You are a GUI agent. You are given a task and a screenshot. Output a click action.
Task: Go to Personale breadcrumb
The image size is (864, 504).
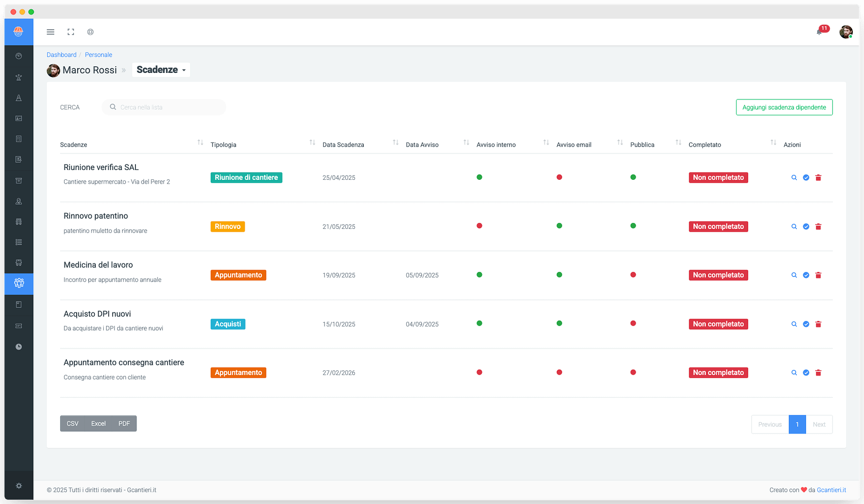point(99,55)
